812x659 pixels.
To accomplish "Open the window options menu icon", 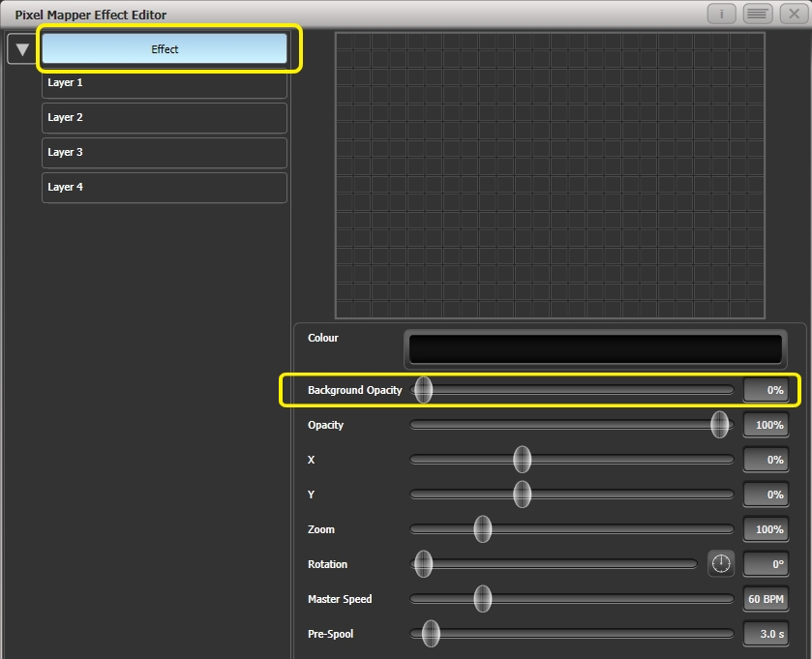I will (x=756, y=14).
